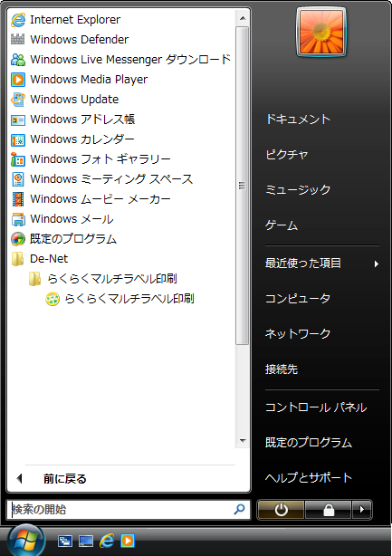This screenshot has height=556, width=392.
Task: Click the programs list scrollbar down arrow
Action: (x=243, y=441)
